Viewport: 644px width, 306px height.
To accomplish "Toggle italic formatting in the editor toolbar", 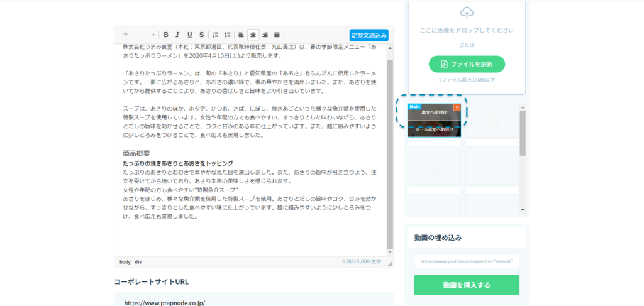I will coord(177,35).
